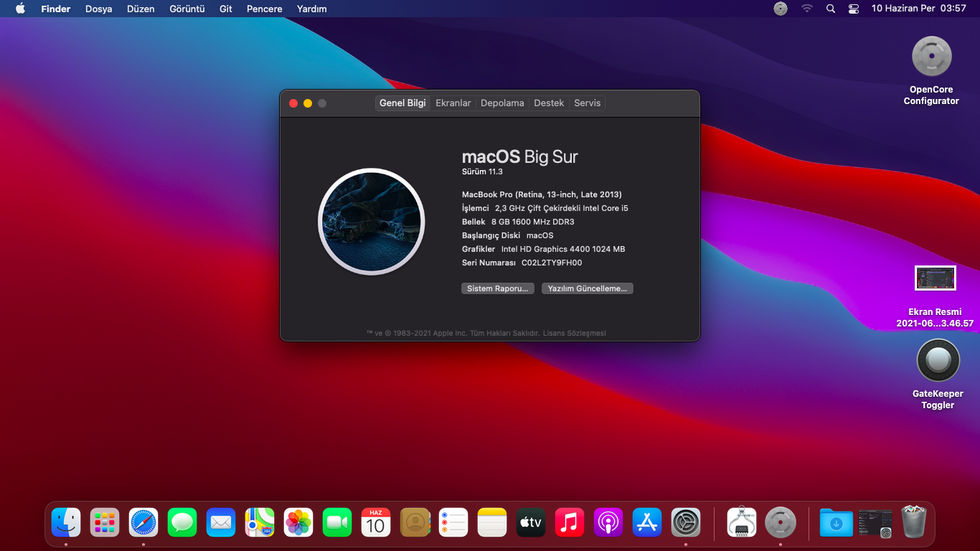Screen dimensions: 980x551
Task: Switch to the Ekranlar tab
Action: point(453,103)
